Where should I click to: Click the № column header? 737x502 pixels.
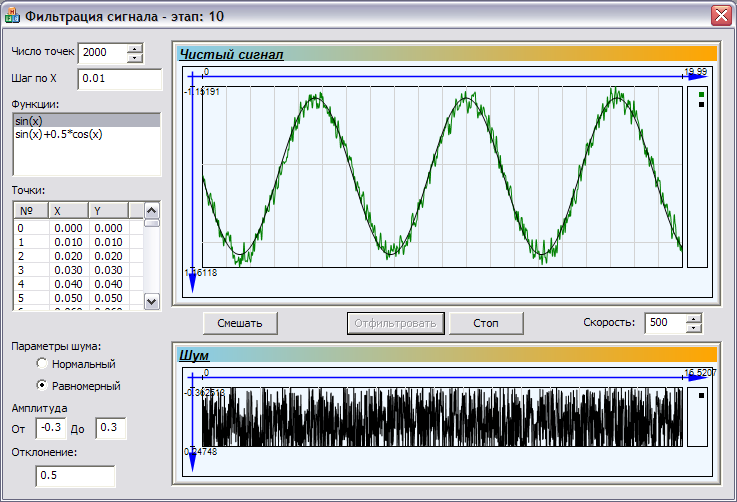pos(31,211)
